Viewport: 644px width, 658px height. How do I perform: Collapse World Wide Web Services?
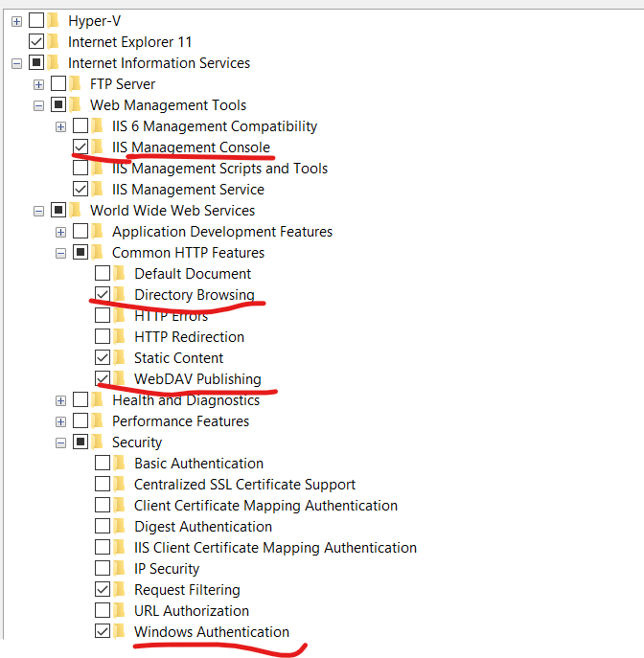[x=38, y=211]
